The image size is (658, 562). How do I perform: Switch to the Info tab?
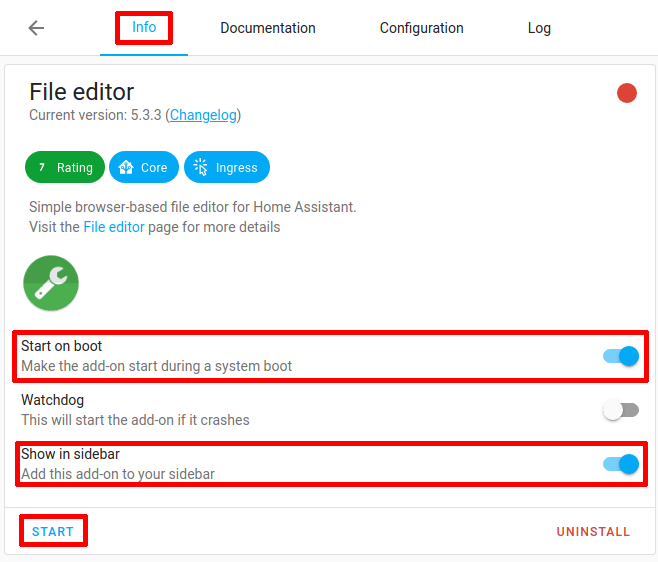(x=144, y=27)
